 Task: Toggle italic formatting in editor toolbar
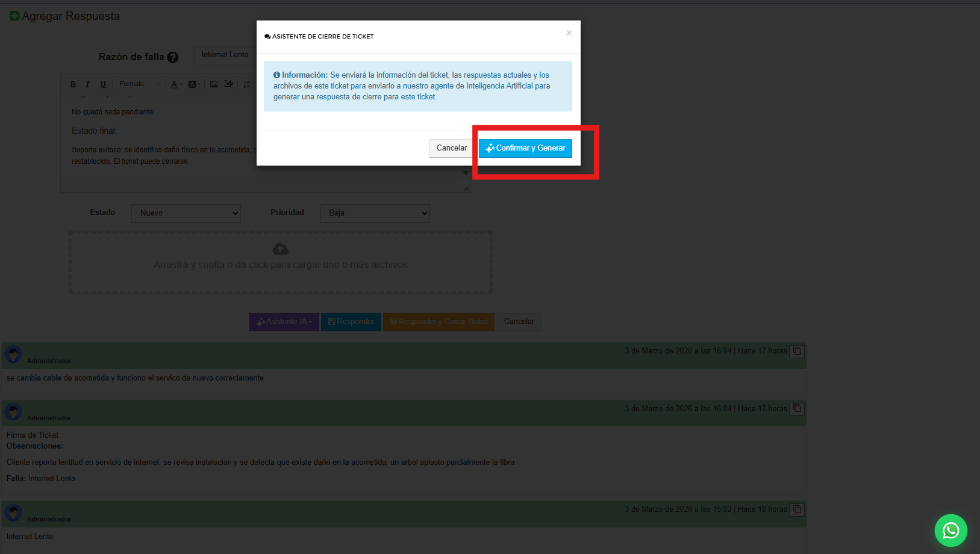coord(87,84)
